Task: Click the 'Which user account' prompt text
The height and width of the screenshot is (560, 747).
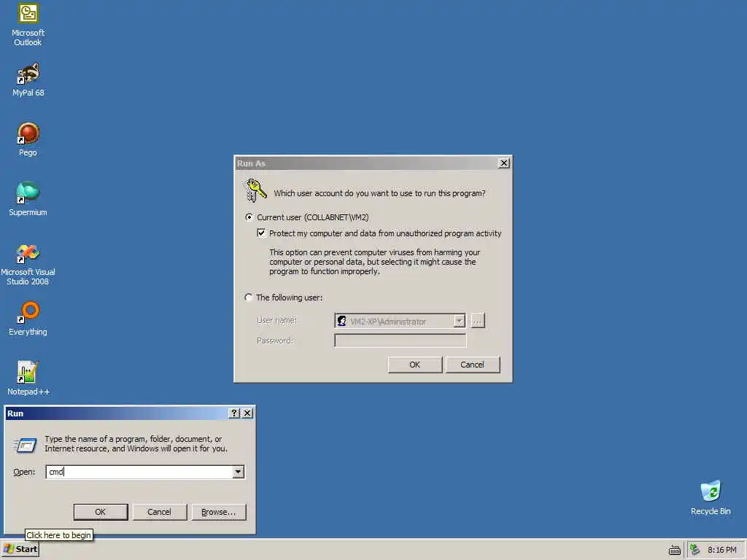Action: (379, 193)
